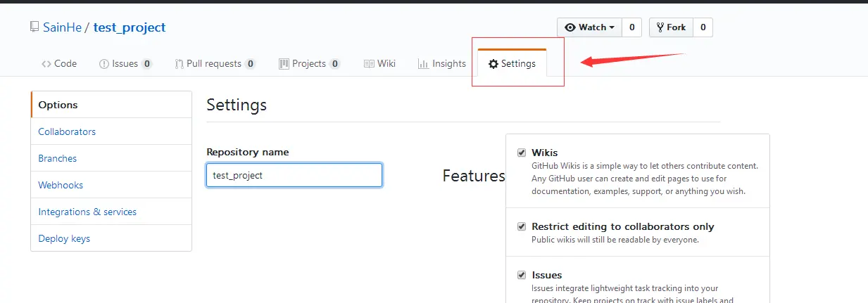Fork the test_project repository

tap(671, 27)
